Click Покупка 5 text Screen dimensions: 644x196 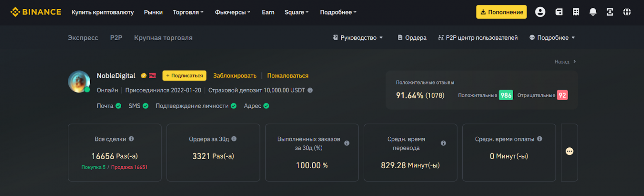pos(93,167)
